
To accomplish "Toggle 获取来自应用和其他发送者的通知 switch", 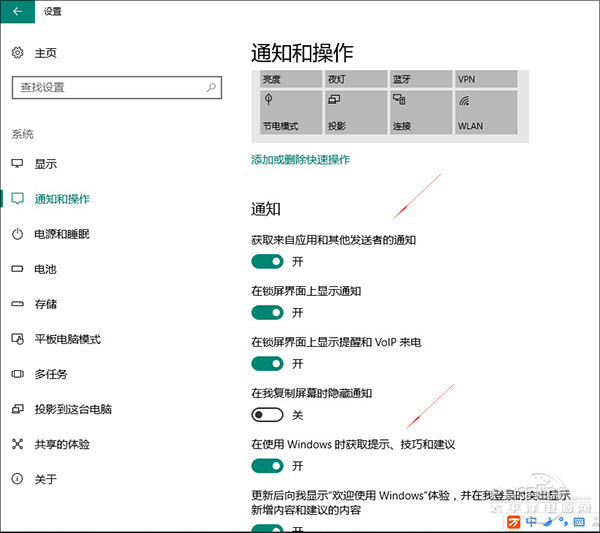I will point(267,261).
